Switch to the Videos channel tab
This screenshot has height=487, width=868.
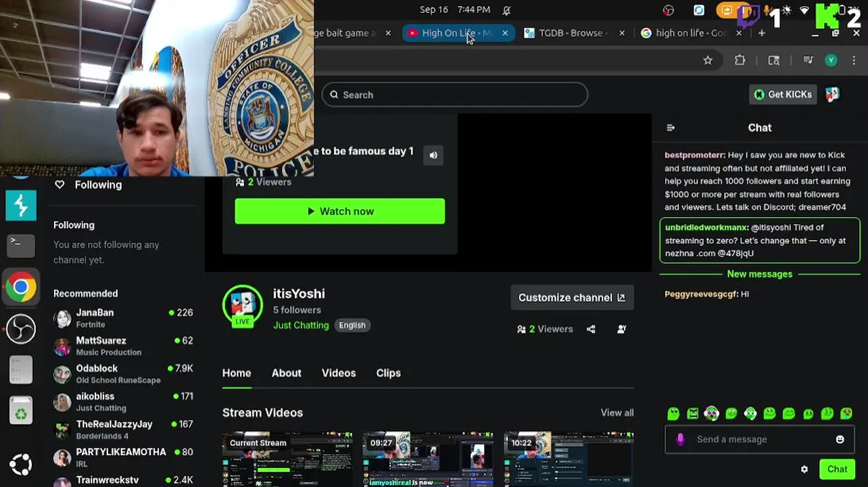339,373
